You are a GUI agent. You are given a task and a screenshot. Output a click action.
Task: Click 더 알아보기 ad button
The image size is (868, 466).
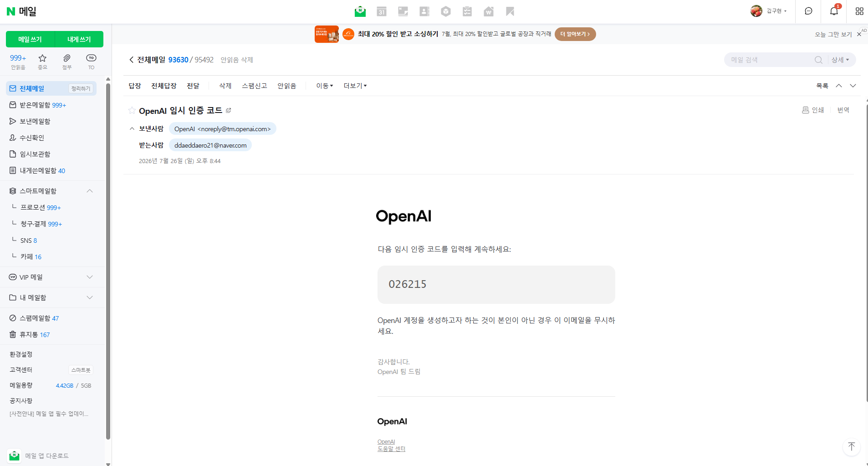point(575,34)
